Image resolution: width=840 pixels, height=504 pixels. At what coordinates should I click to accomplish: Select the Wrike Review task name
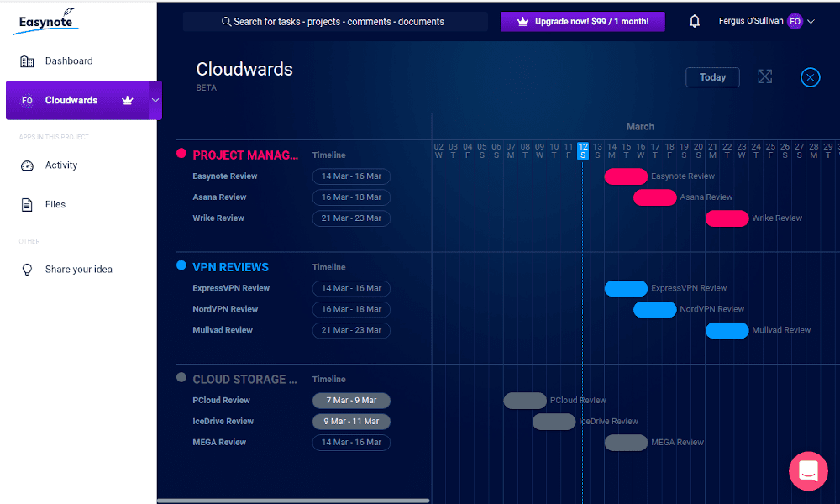[218, 218]
